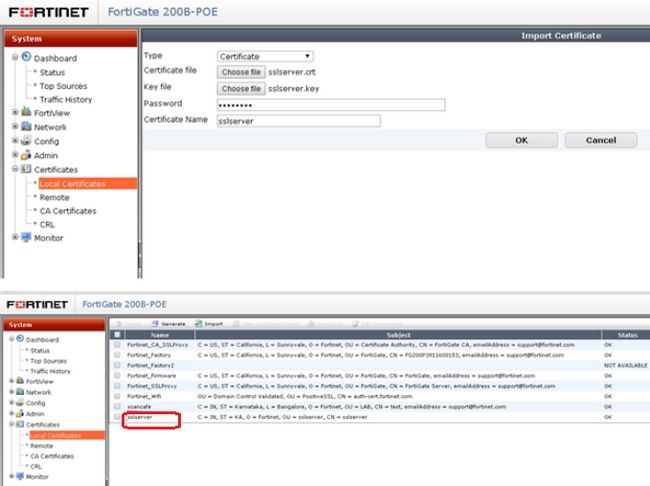Click Generate toolbar icon in certificate list
This screenshot has height=486, width=650.
point(155,324)
